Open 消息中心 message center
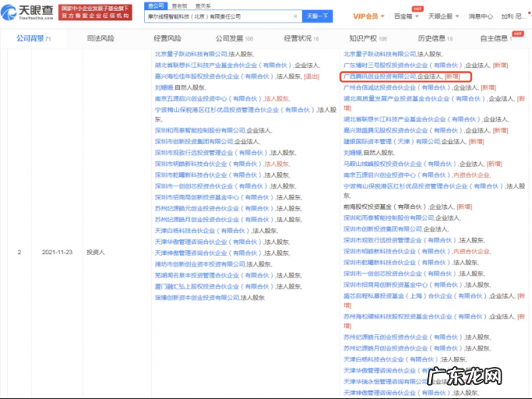532x399 pixels. pos(480,16)
